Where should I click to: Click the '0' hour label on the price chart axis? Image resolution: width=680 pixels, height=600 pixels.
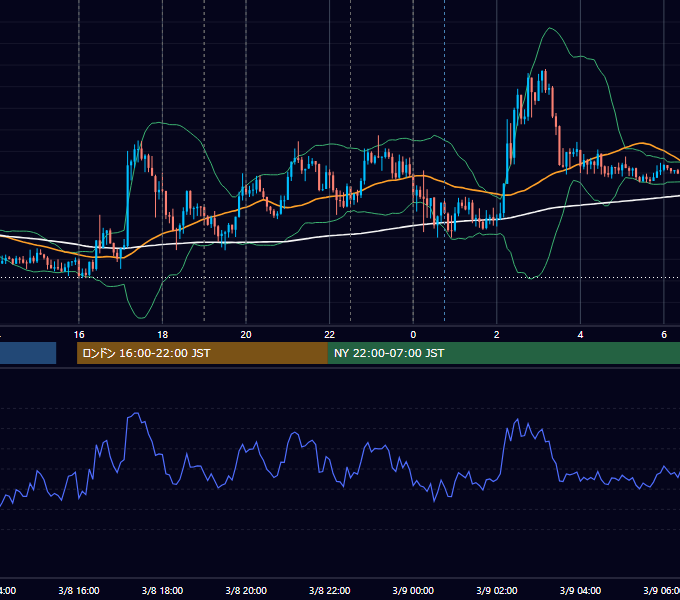point(413,335)
